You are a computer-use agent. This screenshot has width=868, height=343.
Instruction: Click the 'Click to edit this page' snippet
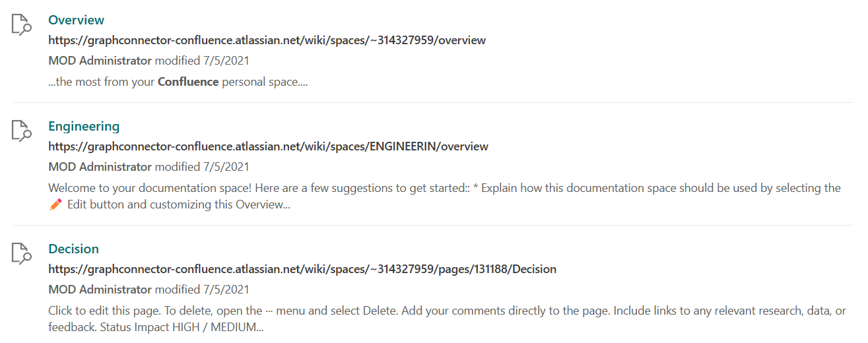pyautogui.click(x=447, y=319)
